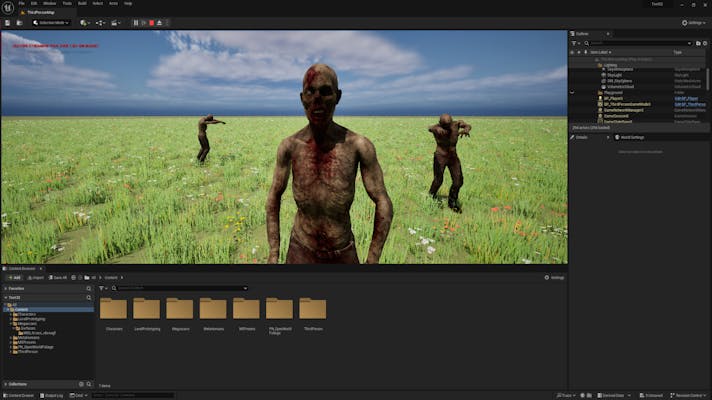Switch to the World Settings tab
The height and width of the screenshot is (400, 712).
(x=629, y=137)
